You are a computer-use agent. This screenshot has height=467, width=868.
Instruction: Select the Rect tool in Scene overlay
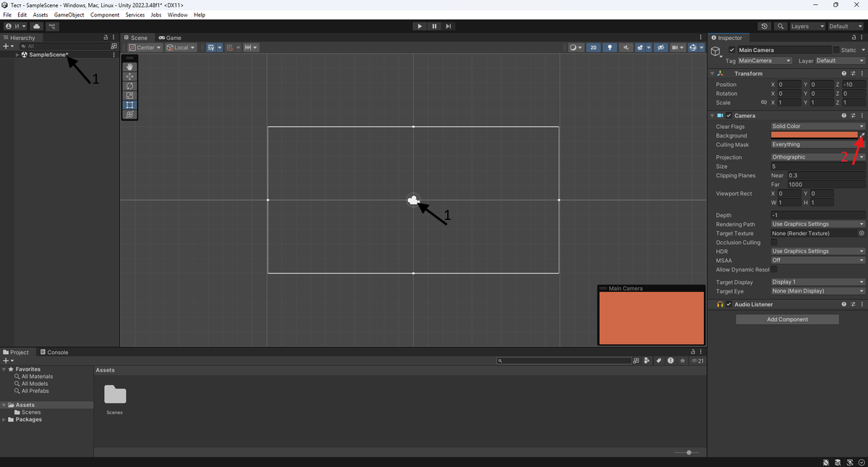[x=129, y=105]
